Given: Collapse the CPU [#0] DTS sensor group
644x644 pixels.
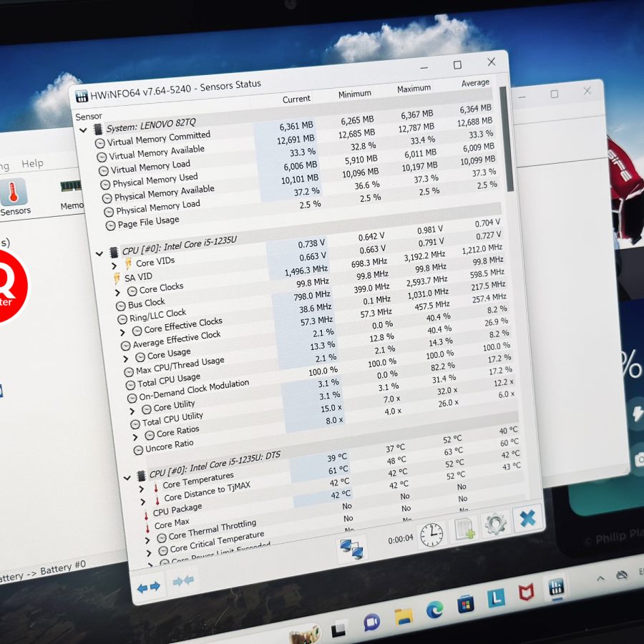Looking at the screenshot, I should (x=127, y=478).
